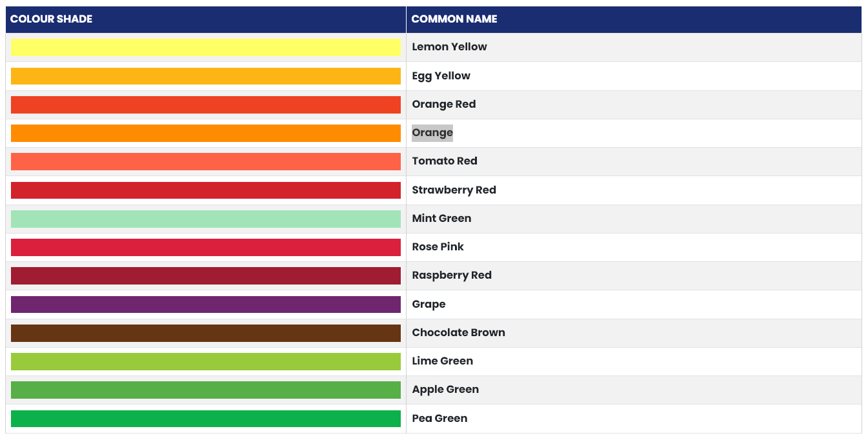Viewport: 868px width, 440px height.
Task: Click the highlighted Orange name text
Action: pos(432,133)
